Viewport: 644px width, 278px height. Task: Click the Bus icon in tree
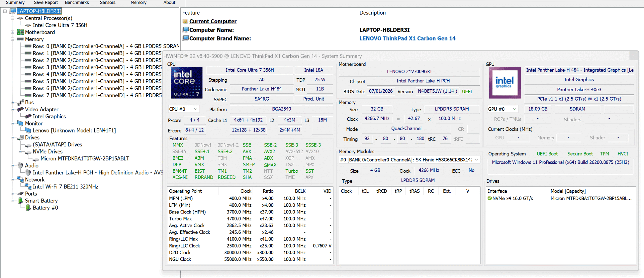click(20, 102)
